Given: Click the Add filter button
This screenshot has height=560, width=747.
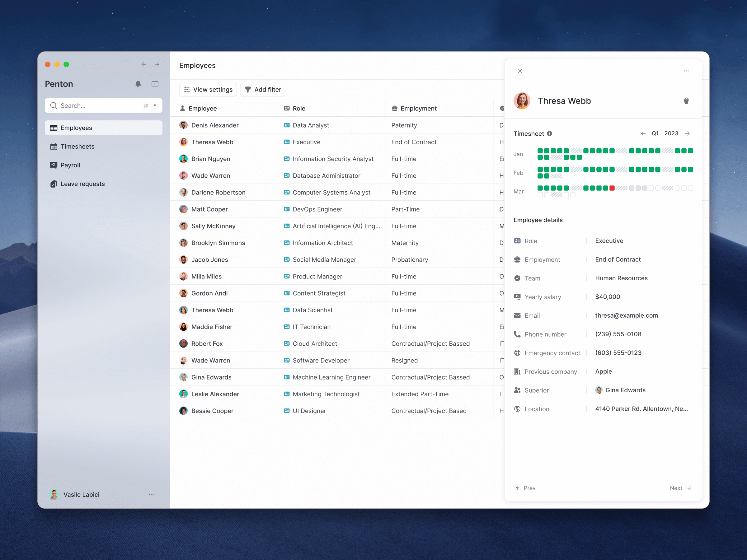Looking at the screenshot, I should tap(263, 90).
